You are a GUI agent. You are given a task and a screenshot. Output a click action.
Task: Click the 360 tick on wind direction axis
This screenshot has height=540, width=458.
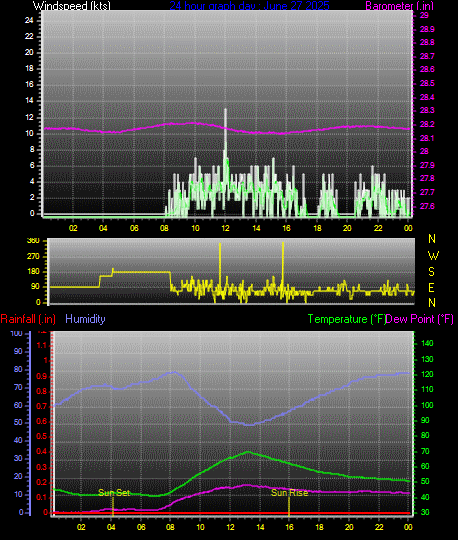[33, 240]
